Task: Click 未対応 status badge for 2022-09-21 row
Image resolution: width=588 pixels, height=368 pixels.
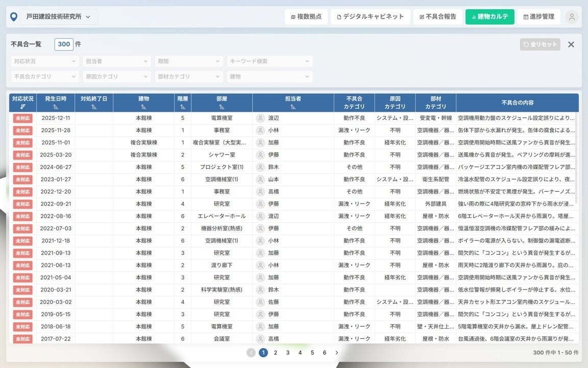Action: pos(23,204)
